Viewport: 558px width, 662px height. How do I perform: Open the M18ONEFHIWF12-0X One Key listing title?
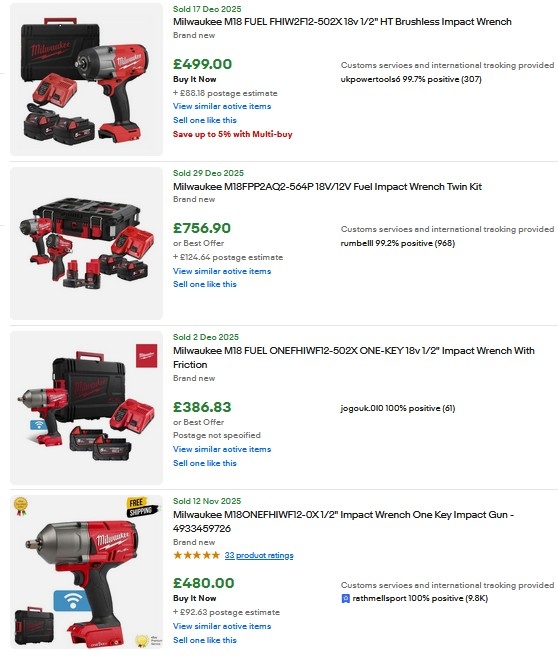tap(343, 521)
